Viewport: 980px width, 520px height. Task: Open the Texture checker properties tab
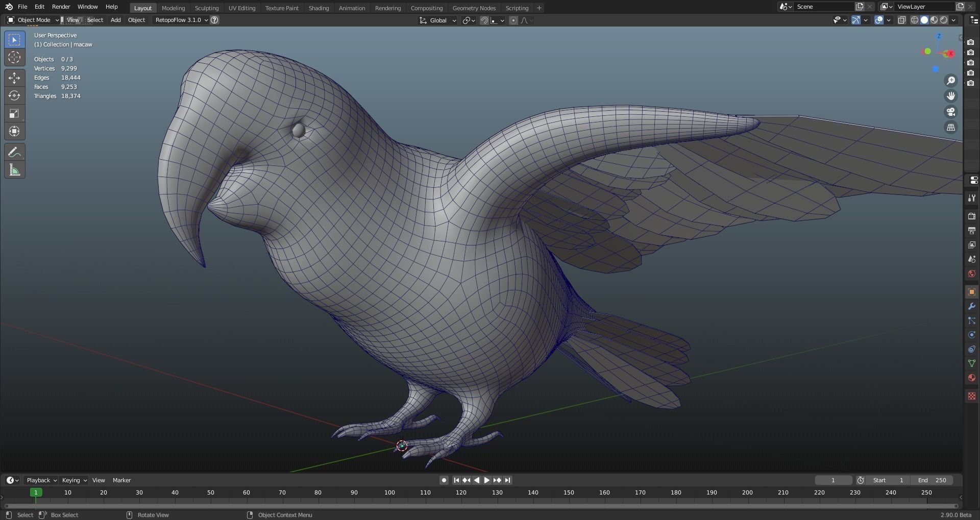click(972, 396)
